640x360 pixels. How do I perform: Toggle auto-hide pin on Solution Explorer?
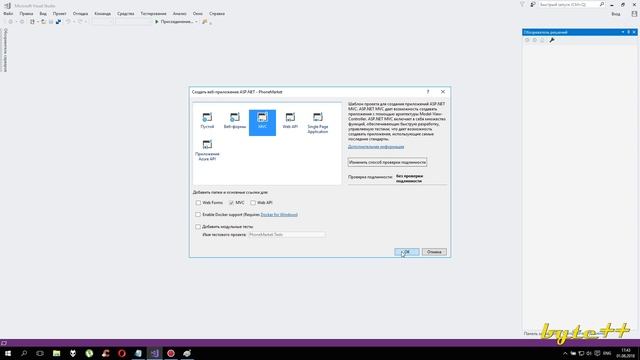629,32
